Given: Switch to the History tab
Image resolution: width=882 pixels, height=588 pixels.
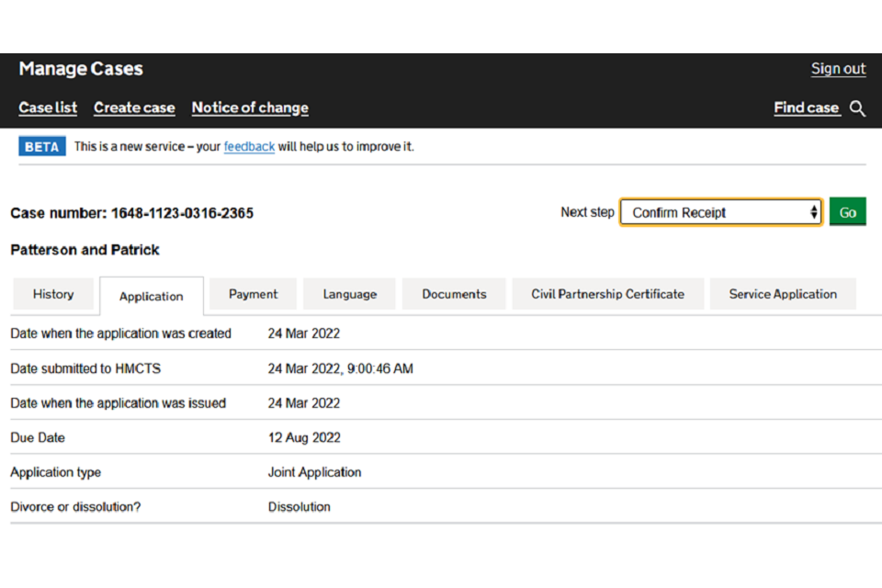Looking at the screenshot, I should point(53,294).
